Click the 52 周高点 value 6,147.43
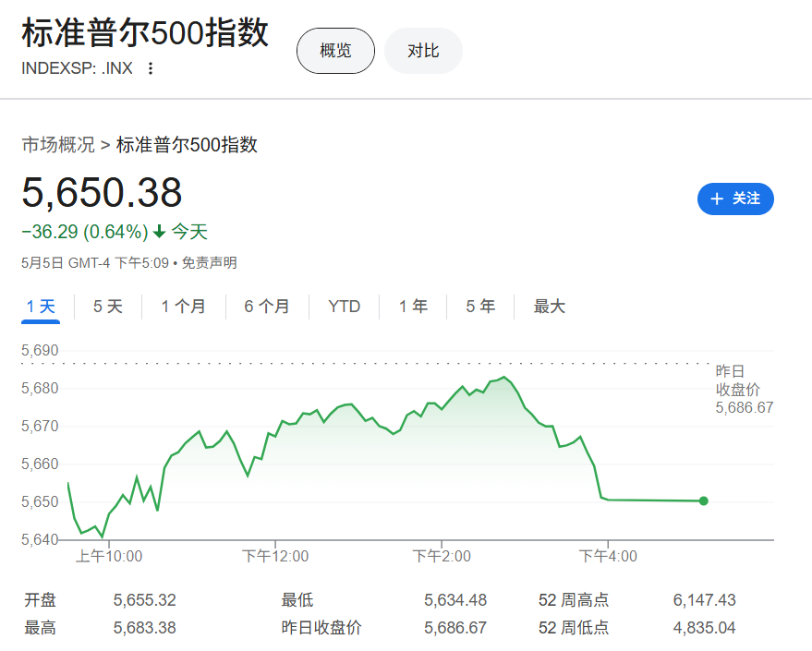812x651 pixels. [704, 600]
